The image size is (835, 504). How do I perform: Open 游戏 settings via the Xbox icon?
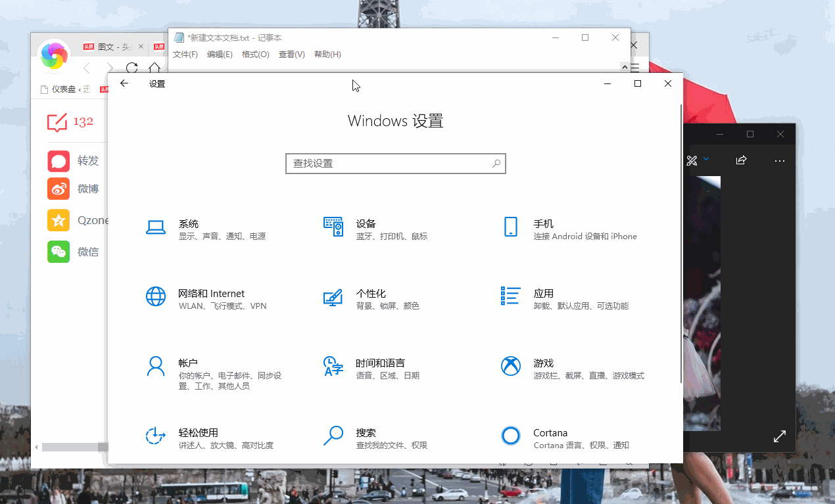click(510, 366)
